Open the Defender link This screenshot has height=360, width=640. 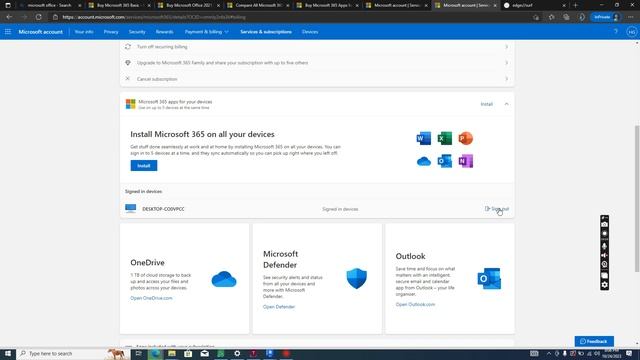click(x=279, y=307)
